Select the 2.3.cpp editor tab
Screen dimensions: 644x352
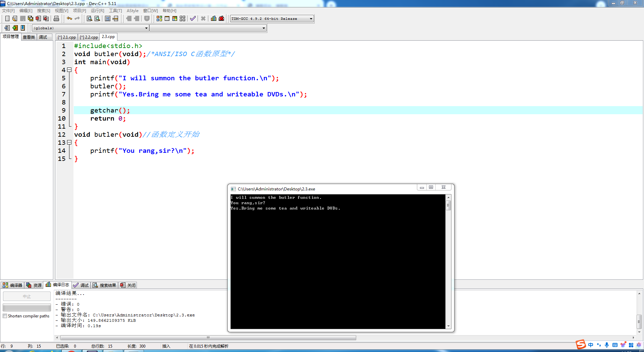pos(108,37)
